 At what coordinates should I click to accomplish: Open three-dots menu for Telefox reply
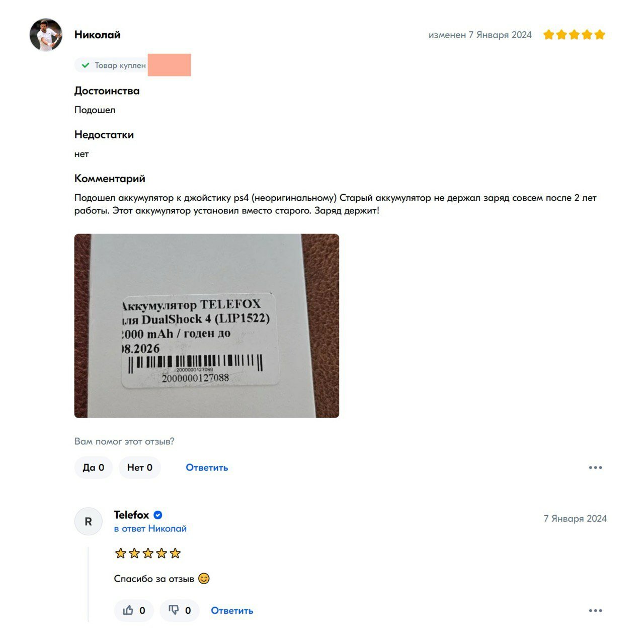(595, 610)
